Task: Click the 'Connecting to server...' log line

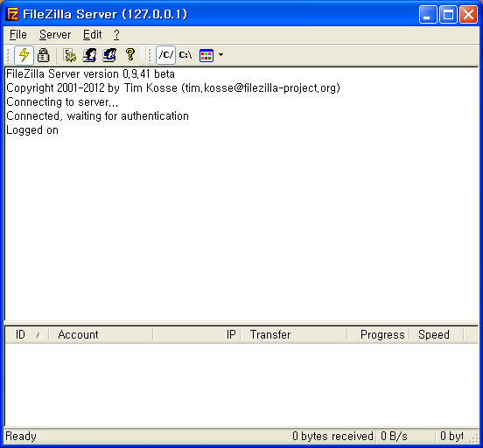Action: point(62,102)
